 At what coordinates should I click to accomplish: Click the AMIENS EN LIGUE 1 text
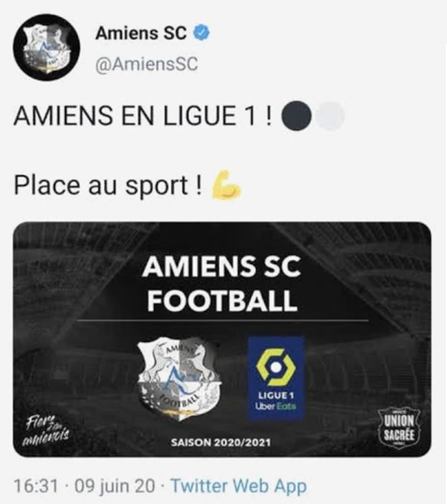(143, 116)
